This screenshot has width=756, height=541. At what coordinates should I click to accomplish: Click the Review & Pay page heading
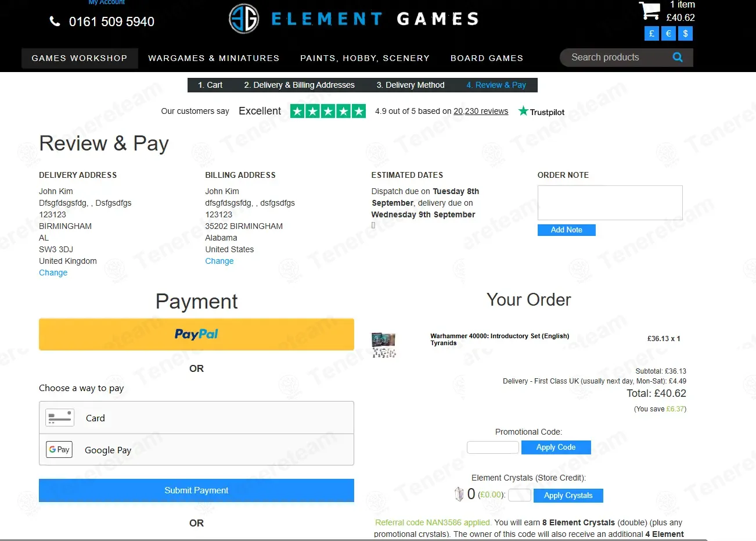[104, 144]
